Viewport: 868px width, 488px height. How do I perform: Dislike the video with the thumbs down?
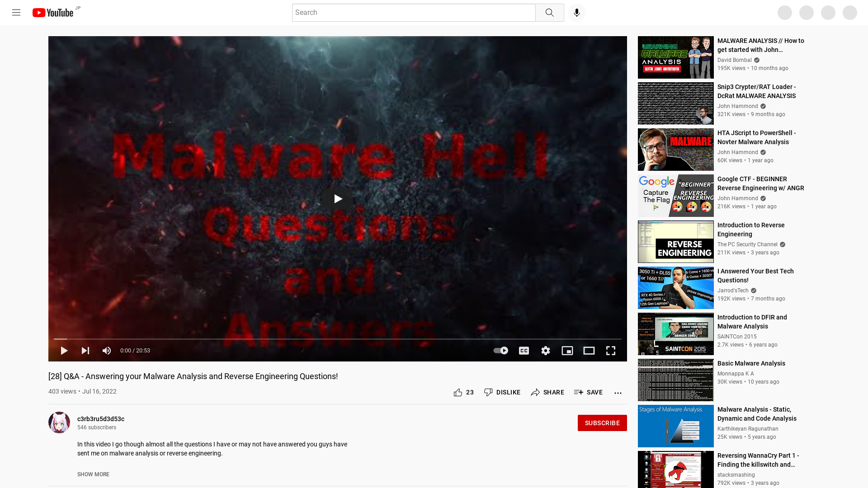click(x=488, y=392)
